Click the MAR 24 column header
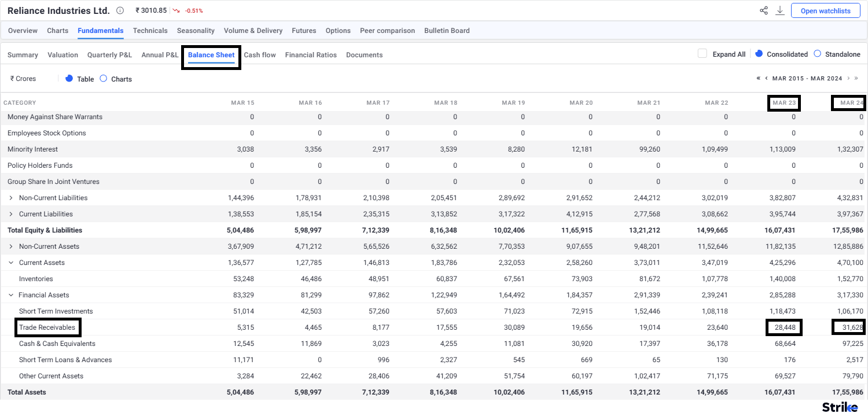Screen dimensions: 868x420 point(852,102)
